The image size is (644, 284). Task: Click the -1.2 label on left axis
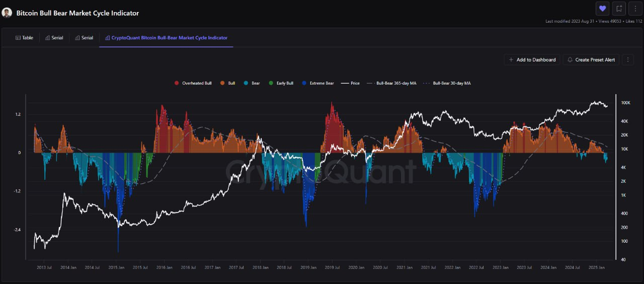pos(17,191)
